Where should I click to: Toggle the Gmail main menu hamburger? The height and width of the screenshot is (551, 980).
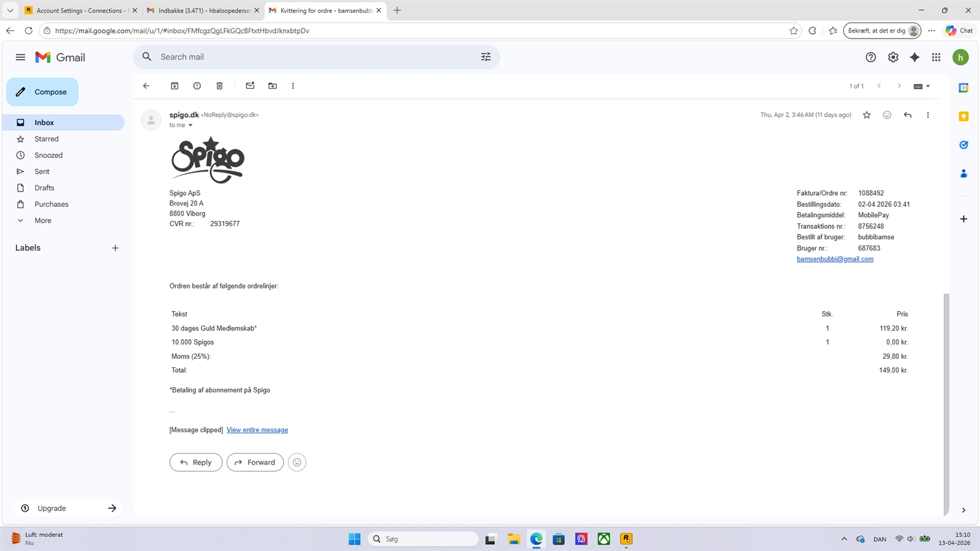tap(20, 57)
